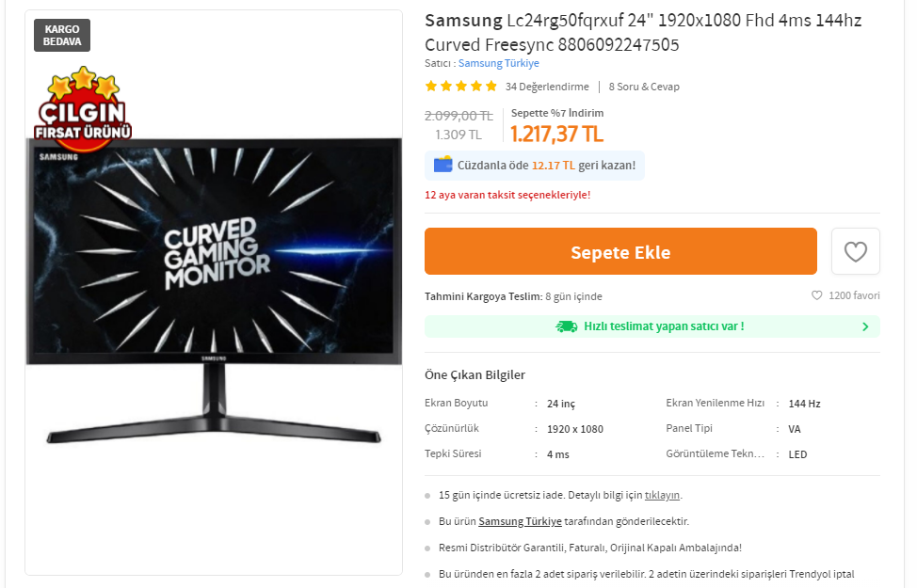917x588 pixels.
Task: Open Samsung Türkiye seller link near title
Action: 498,63
